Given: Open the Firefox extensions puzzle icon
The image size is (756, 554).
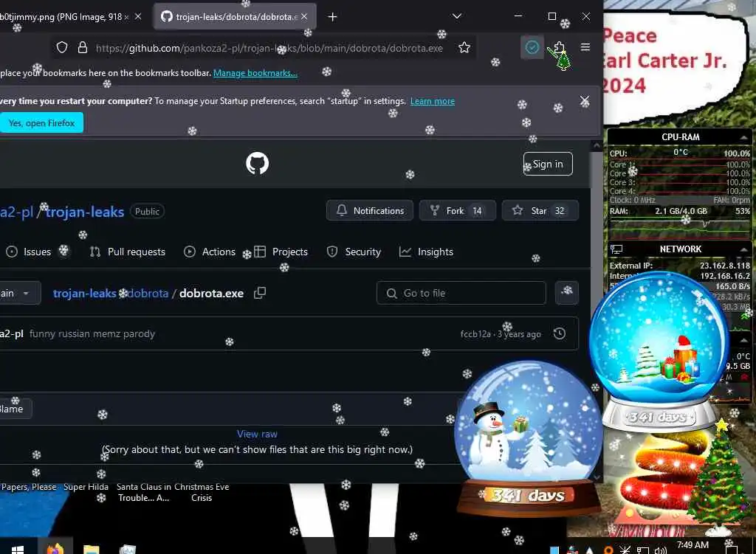Looking at the screenshot, I should point(560,47).
